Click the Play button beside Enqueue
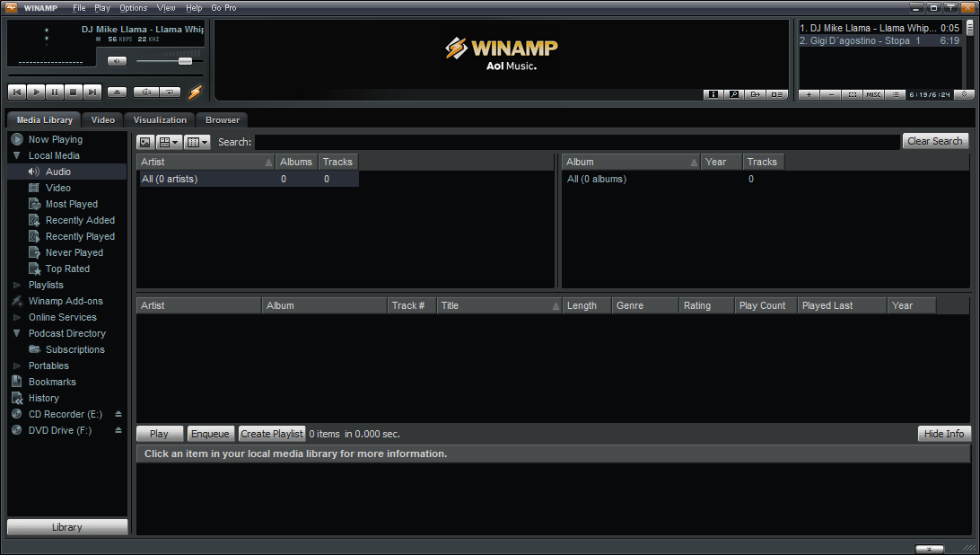The image size is (980, 555). pos(160,434)
